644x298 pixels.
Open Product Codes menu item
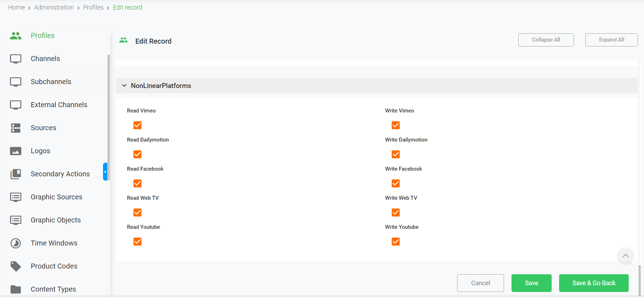[54, 266]
